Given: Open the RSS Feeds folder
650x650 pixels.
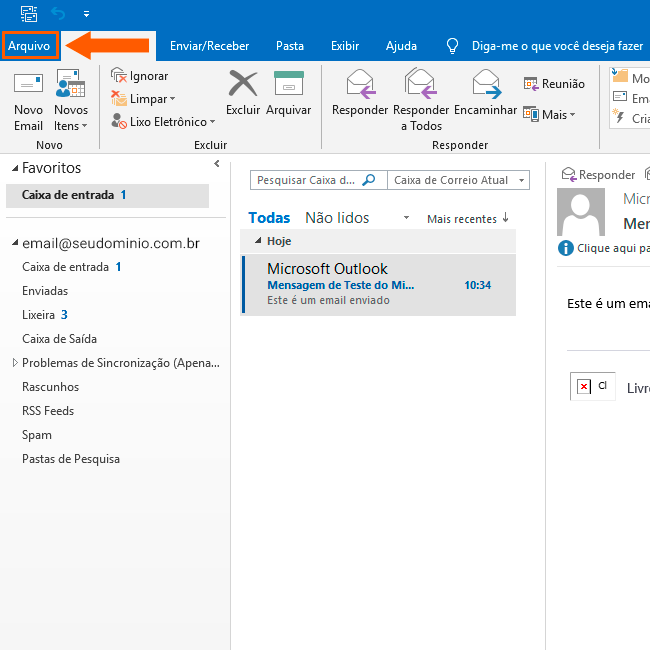Looking at the screenshot, I should coord(48,411).
